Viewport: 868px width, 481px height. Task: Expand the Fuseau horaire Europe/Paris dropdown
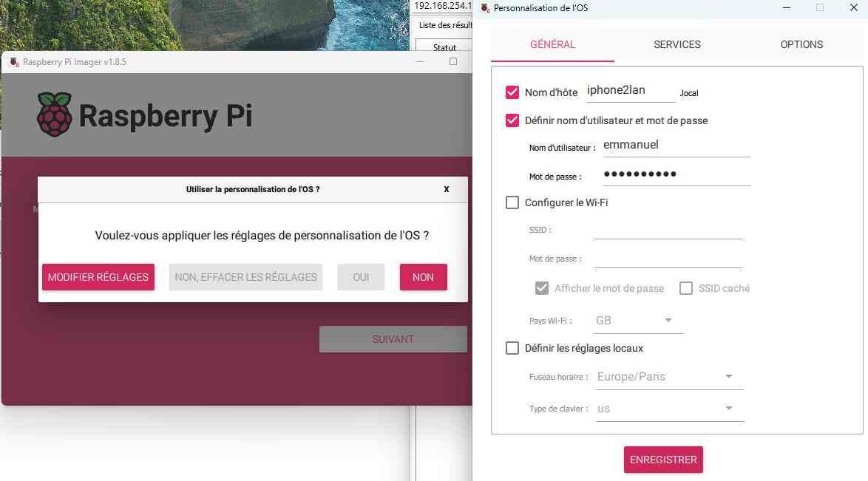[669, 377]
